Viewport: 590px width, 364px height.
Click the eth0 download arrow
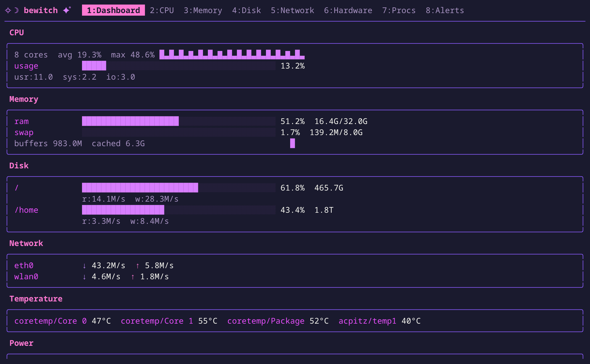click(x=84, y=266)
